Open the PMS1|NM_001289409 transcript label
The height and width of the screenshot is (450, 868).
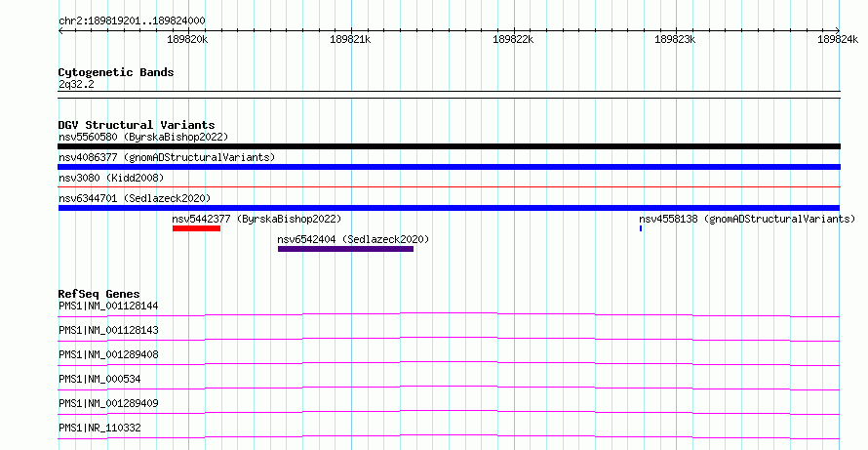(x=108, y=403)
